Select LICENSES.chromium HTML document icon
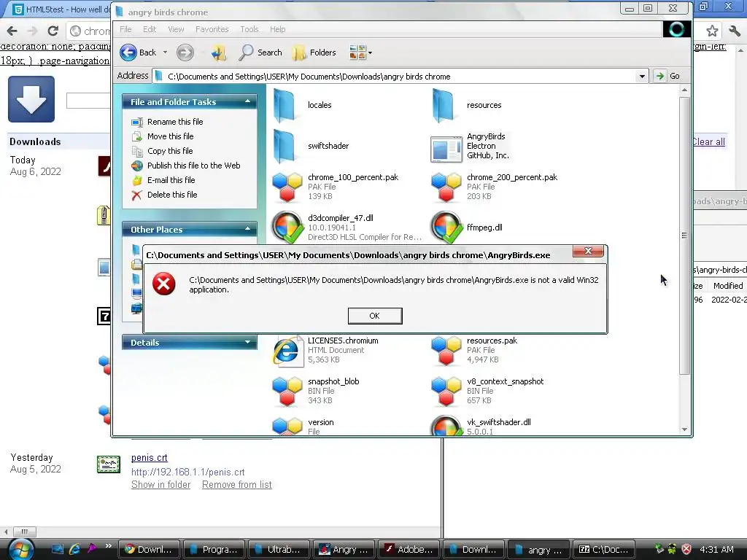 [x=287, y=351]
